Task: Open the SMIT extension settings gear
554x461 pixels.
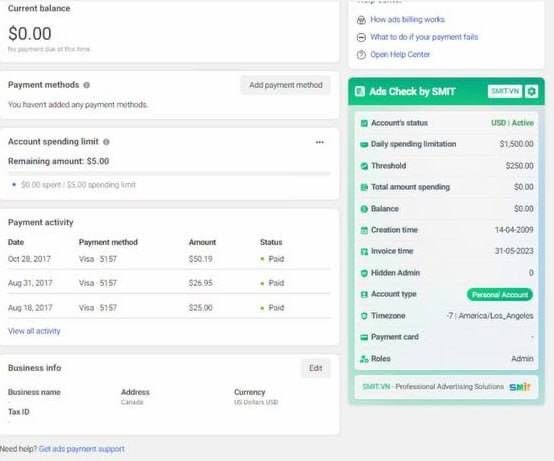Action: pyautogui.click(x=531, y=91)
